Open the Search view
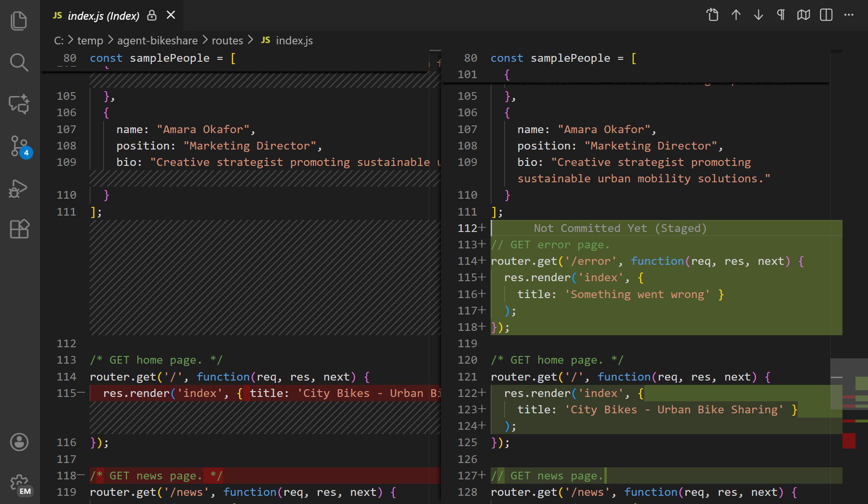 [19, 62]
